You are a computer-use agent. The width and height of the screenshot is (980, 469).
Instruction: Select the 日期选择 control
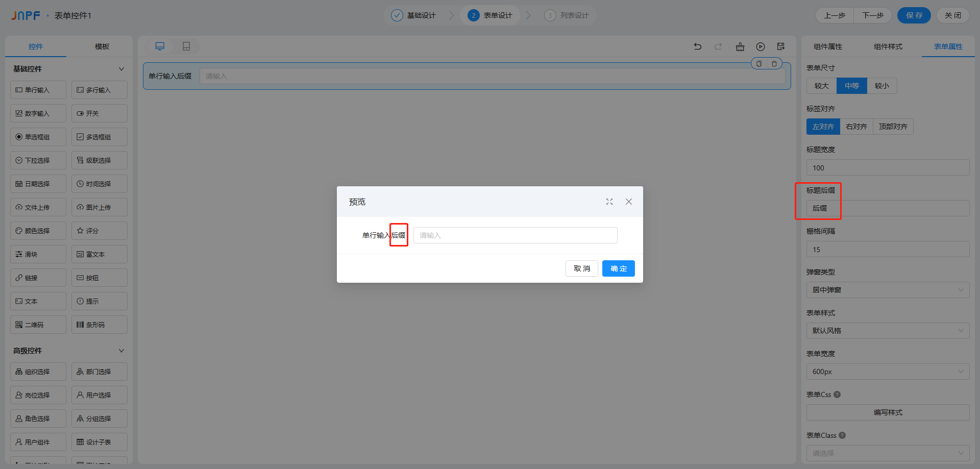(38, 184)
